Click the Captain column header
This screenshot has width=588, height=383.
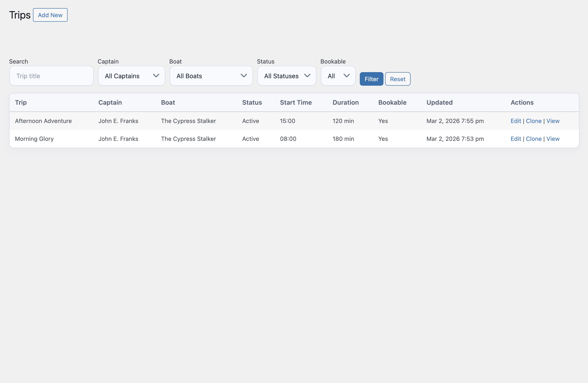pyautogui.click(x=110, y=102)
